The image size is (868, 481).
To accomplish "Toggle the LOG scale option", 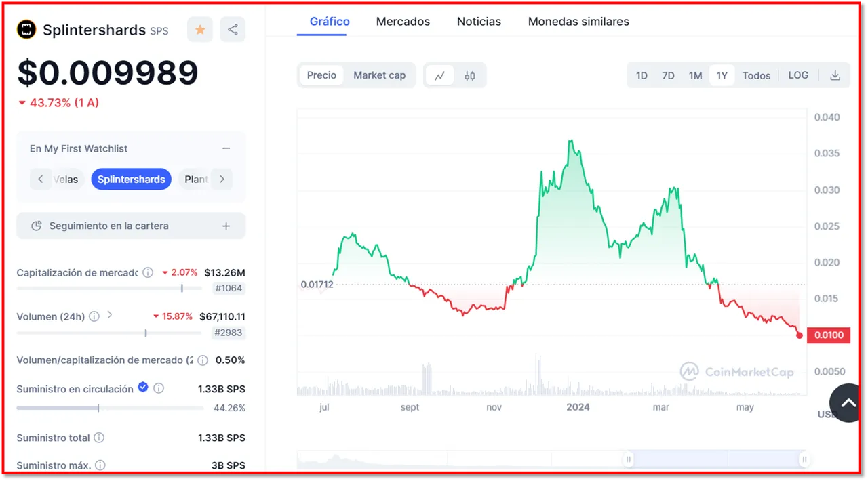I will [x=798, y=75].
